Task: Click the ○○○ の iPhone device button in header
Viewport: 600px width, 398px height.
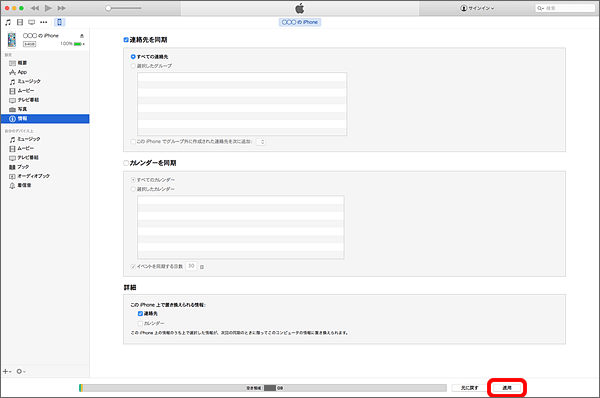Action: point(300,22)
